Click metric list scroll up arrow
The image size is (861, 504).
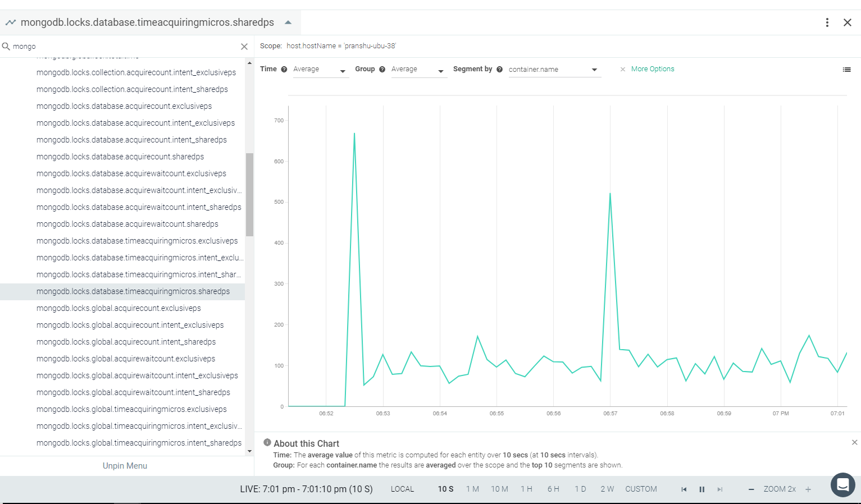[x=249, y=63]
